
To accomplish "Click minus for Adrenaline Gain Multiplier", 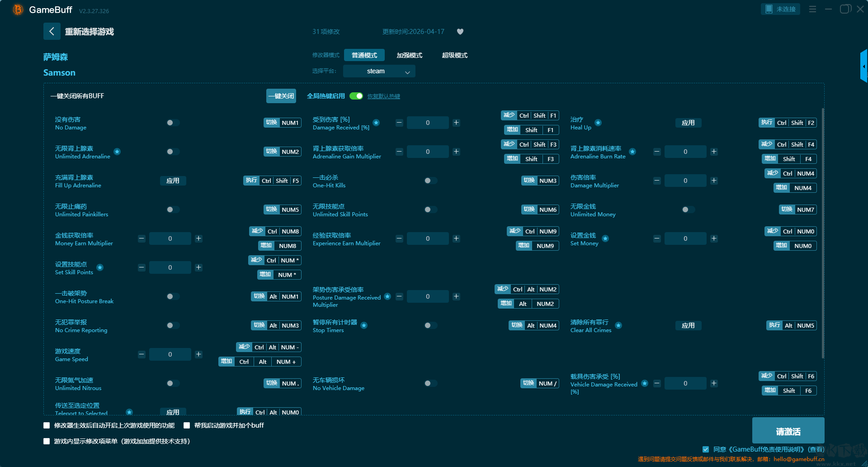I will (399, 152).
